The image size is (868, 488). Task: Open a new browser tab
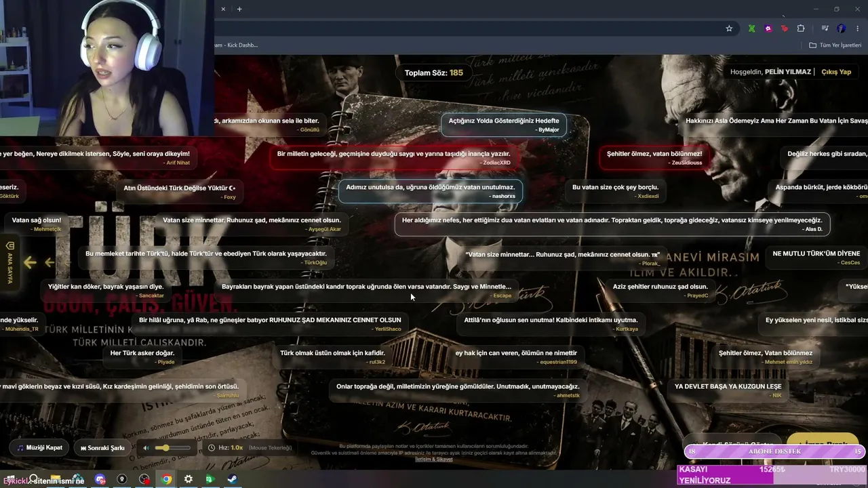(239, 9)
